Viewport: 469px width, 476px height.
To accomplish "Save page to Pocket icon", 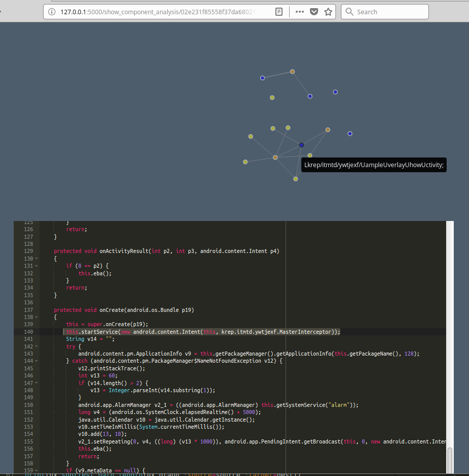I will pos(314,12).
